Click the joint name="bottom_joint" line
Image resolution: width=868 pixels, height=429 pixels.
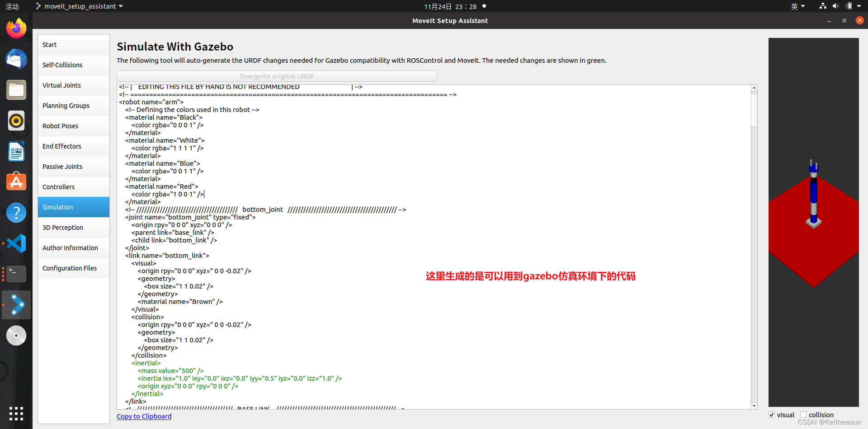point(190,217)
